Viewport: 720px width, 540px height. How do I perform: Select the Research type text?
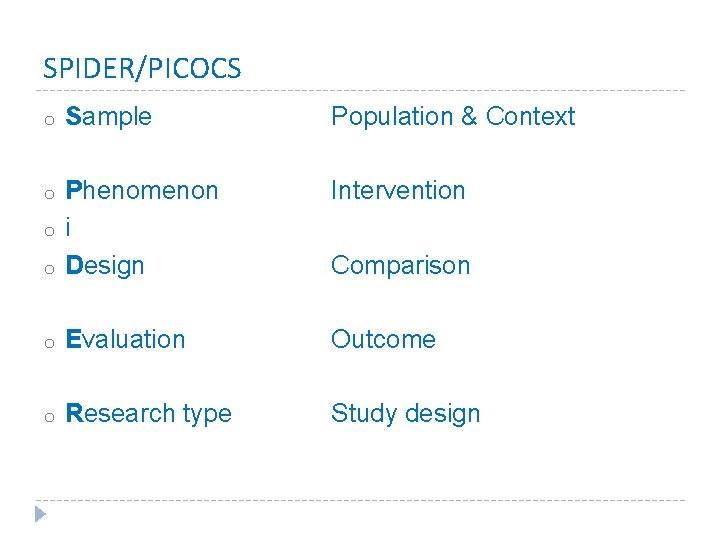148,414
